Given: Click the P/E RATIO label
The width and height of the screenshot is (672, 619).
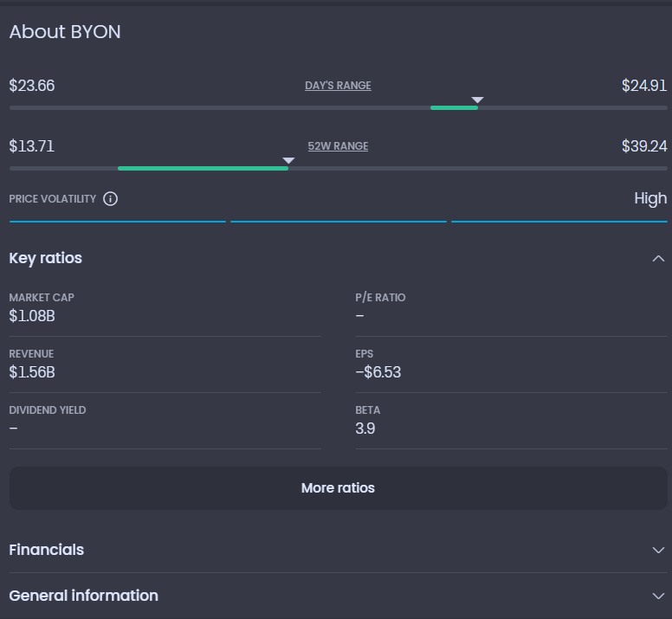Looking at the screenshot, I should (380, 297).
